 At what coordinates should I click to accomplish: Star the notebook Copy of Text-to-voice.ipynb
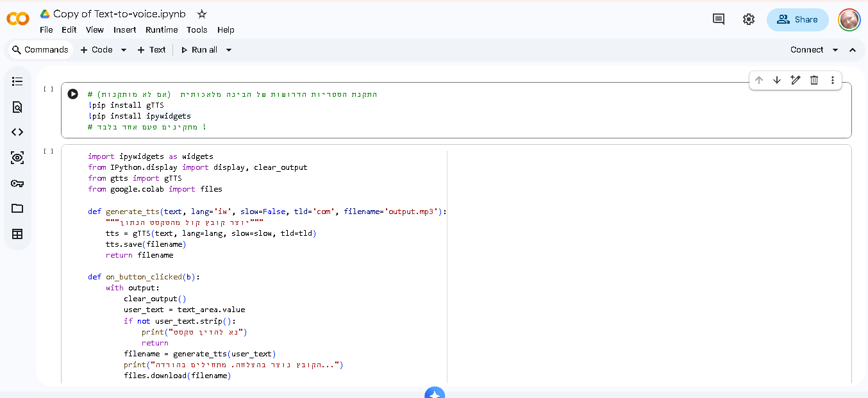tap(202, 13)
